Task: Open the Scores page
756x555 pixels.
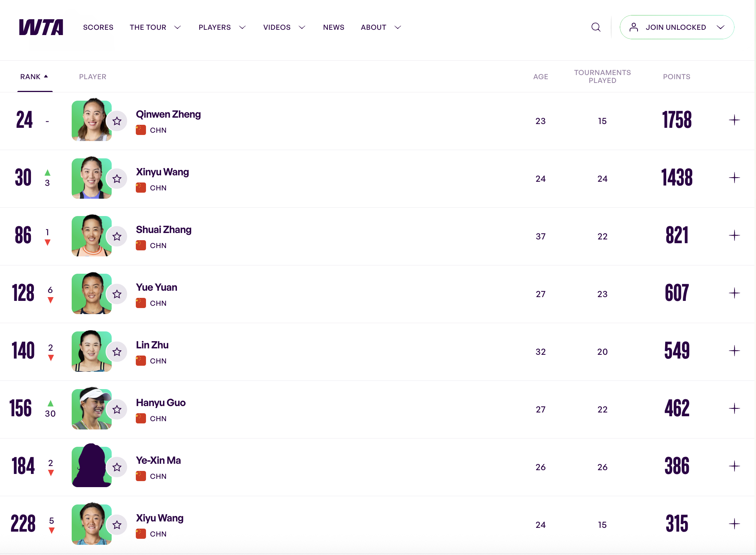Action: coord(98,27)
